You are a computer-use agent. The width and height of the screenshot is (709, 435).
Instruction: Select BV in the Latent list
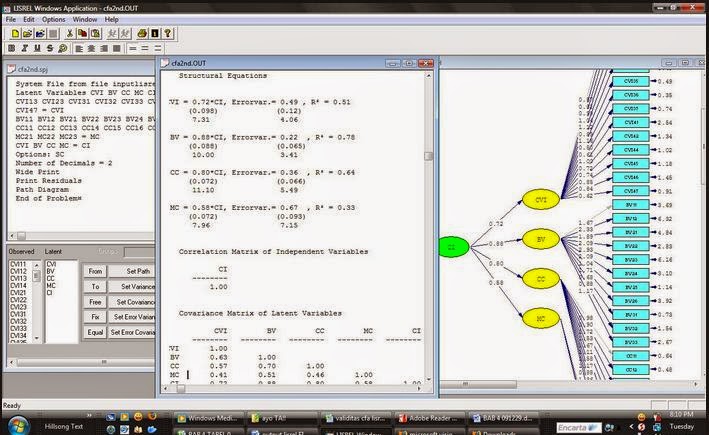click(x=50, y=271)
